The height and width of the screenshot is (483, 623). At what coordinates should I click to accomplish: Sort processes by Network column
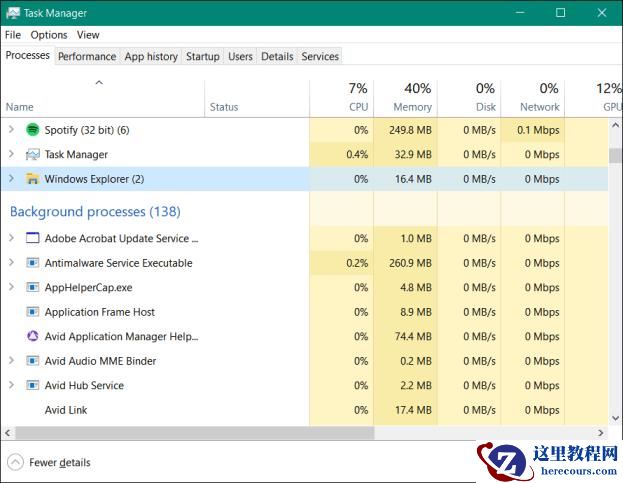click(532, 99)
